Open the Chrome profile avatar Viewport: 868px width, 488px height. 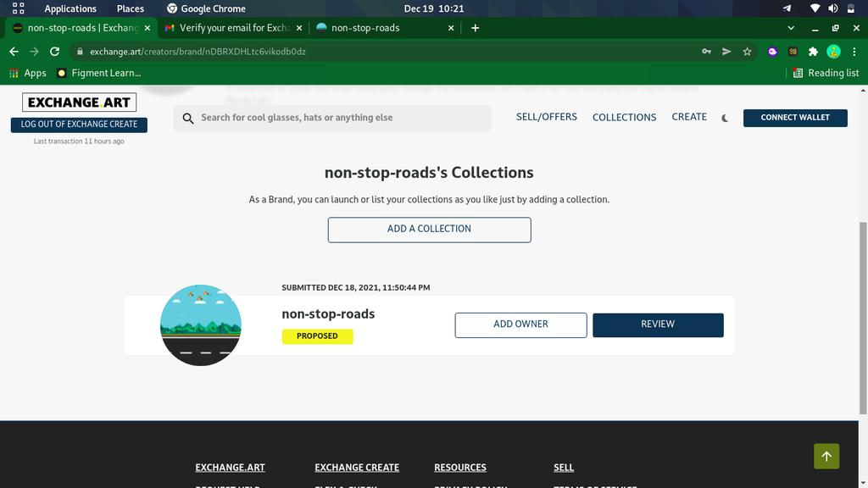pos(834,52)
